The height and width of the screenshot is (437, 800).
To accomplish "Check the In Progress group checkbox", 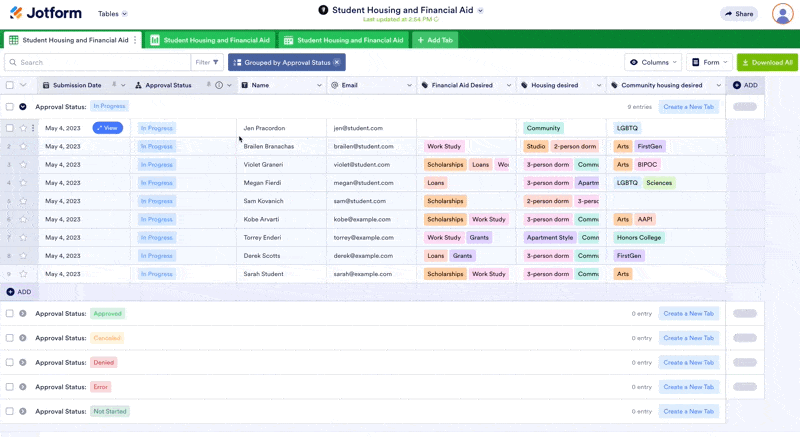I will (x=10, y=107).
